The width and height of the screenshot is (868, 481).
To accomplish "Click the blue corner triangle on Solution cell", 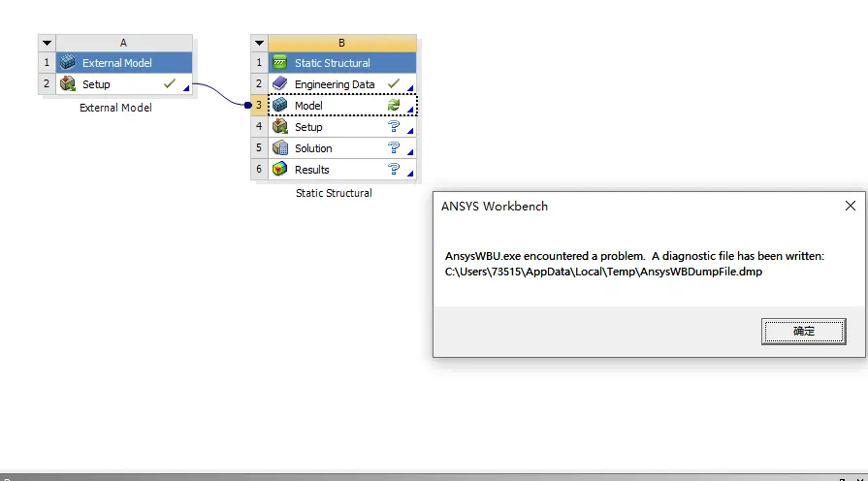I will [411, 153].
